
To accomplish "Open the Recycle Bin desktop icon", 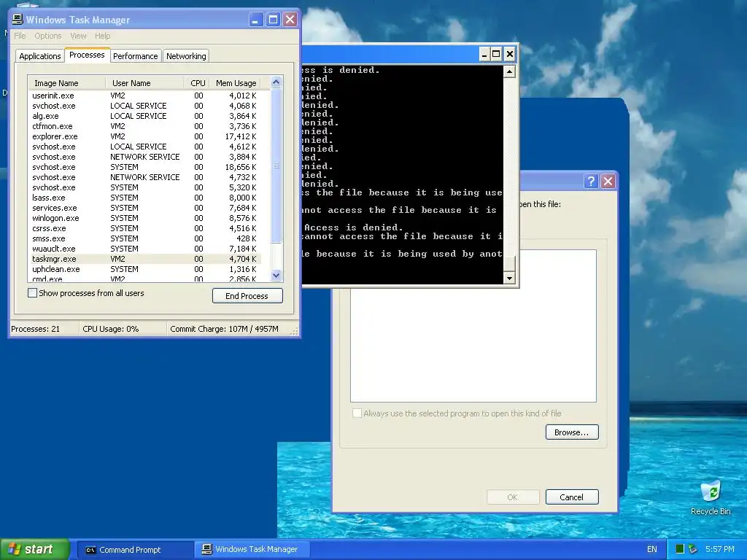I will [x=711, y=497].
